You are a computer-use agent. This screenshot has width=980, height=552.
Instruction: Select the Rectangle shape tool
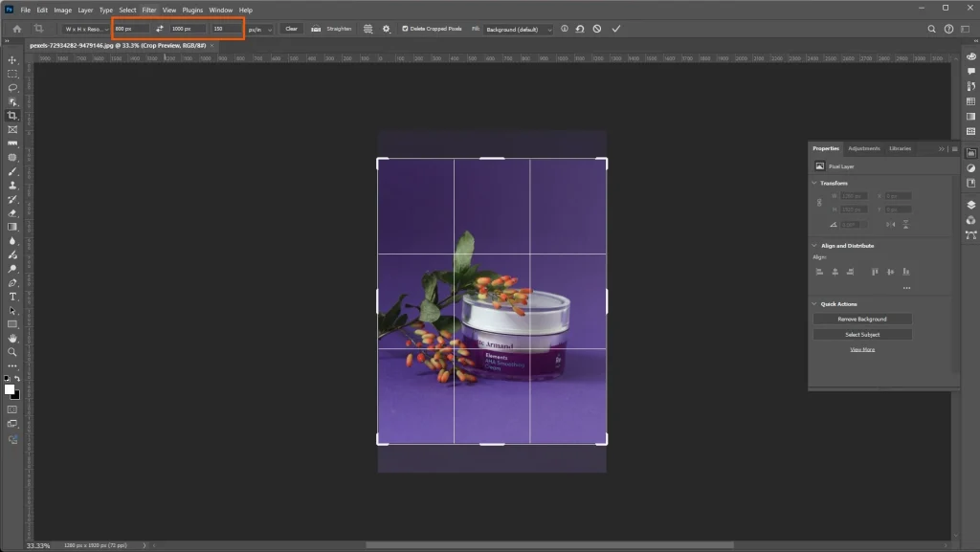(12, 324)
